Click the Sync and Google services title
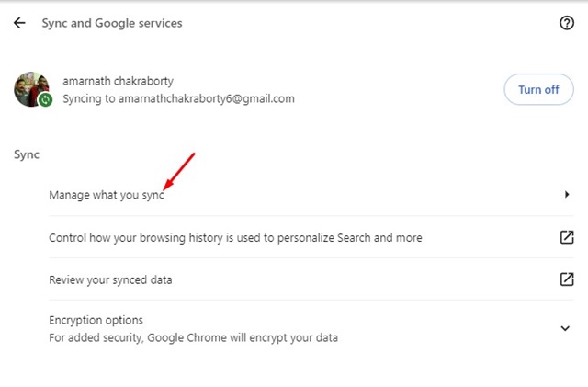This screenshot has width=588, height=387. pyautogui.click(x=111, y=24)
